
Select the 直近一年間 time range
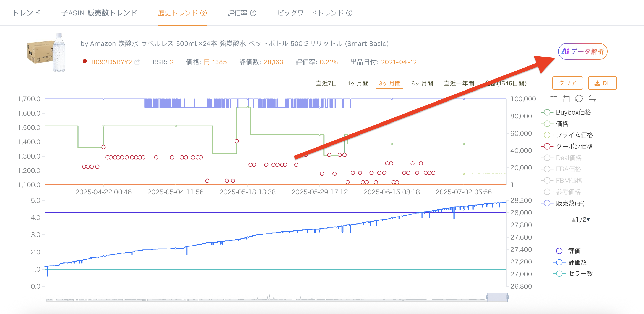(x=459, y=83)
